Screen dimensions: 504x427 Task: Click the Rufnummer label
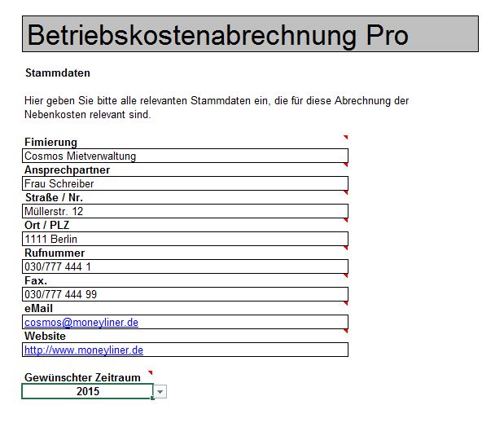[55, 253]
